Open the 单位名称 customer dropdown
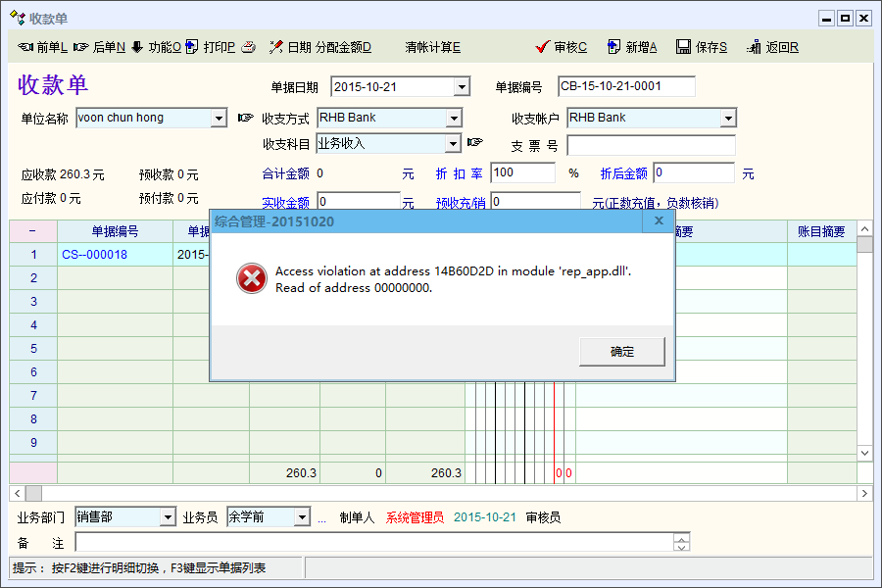Viewport: 882px width, 588px height. pos(219,119)
